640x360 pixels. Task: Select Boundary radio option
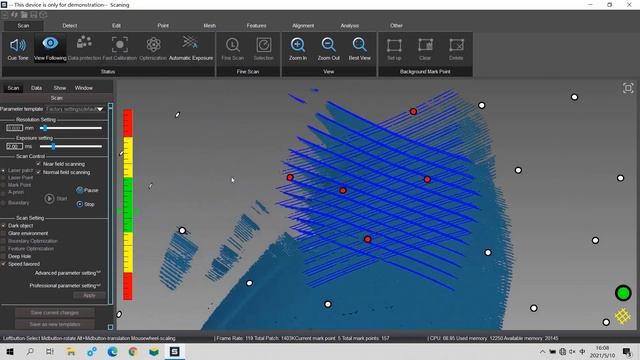3,202
